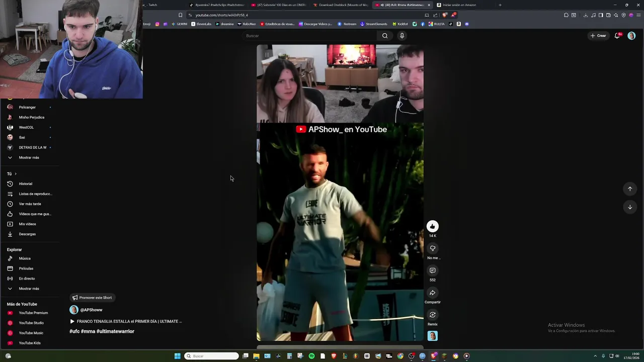Switch to the #peereira7 twitchclips tab

217,5
